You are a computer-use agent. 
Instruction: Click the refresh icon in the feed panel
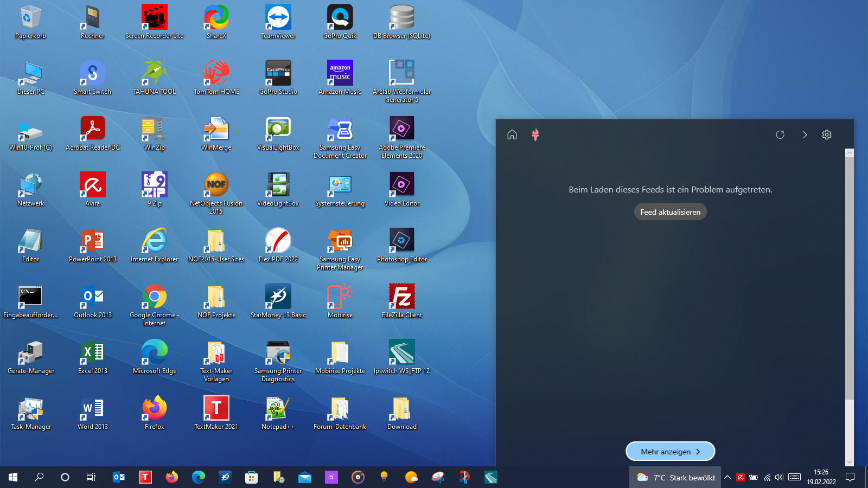click(x=780, y=135)
